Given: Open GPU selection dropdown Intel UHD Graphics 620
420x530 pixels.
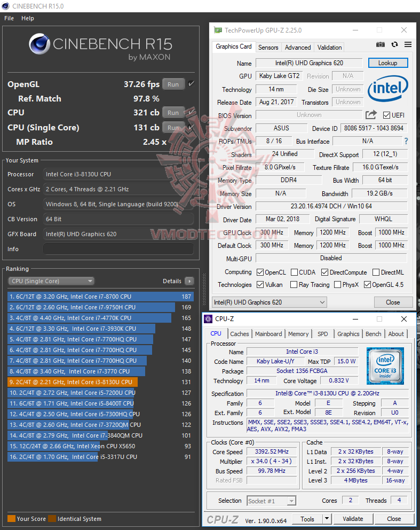Looking at the screenshot, I should [269, 302].
